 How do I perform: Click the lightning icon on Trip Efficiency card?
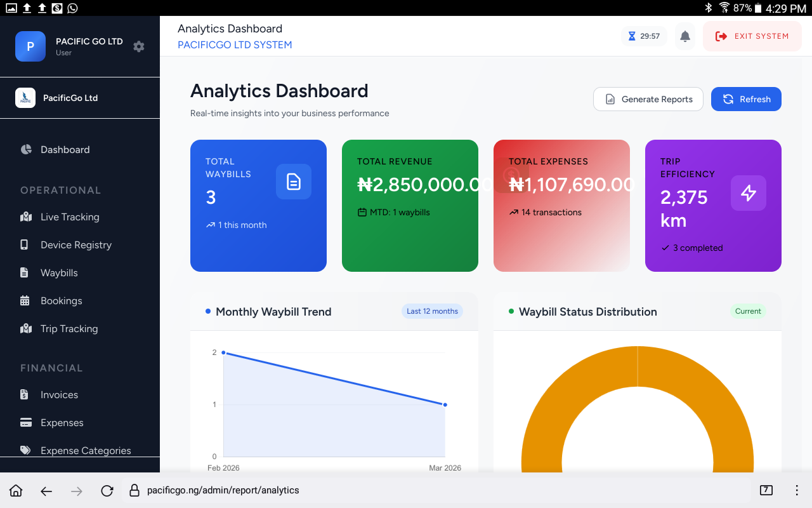(x=748, y=193)
